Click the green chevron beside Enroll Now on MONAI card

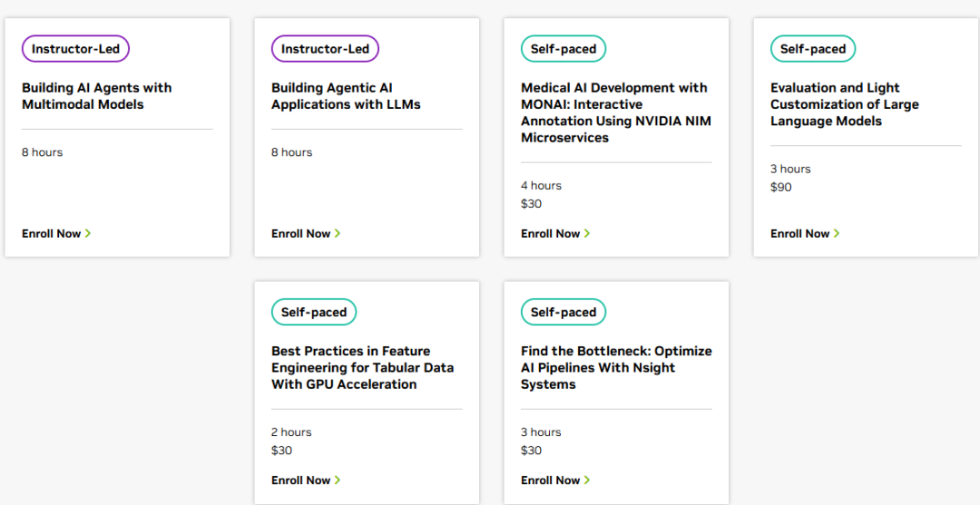(x=587, y=234)
